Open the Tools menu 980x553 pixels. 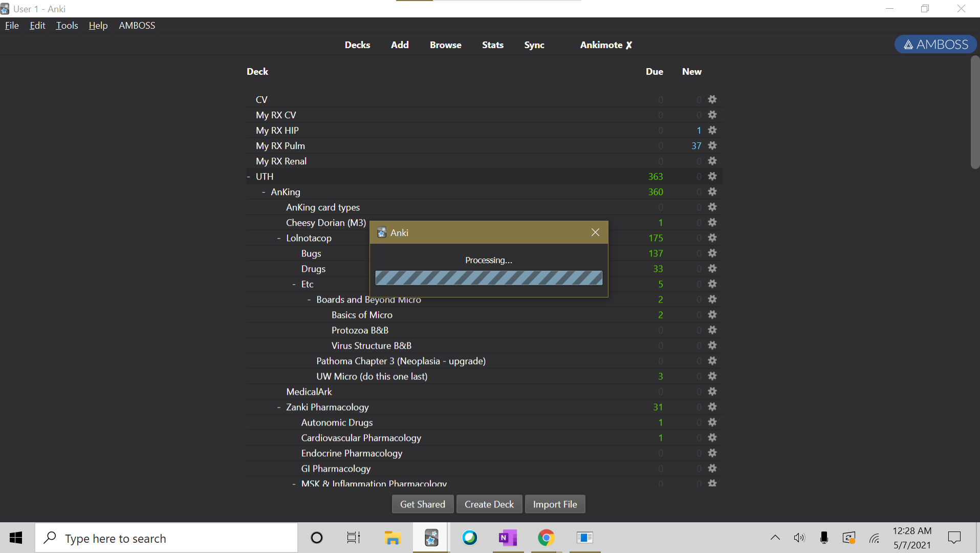tap(67, 25)
